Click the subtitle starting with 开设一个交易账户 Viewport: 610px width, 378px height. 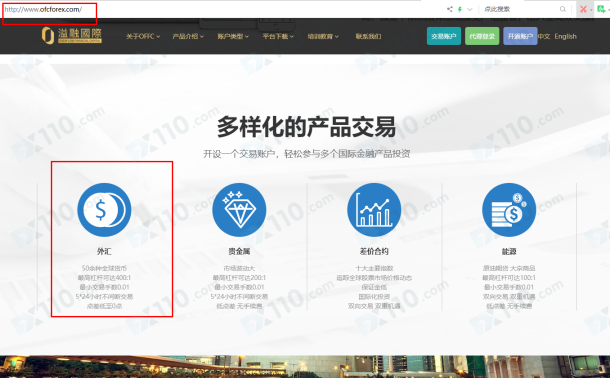[x=307, y=154]
